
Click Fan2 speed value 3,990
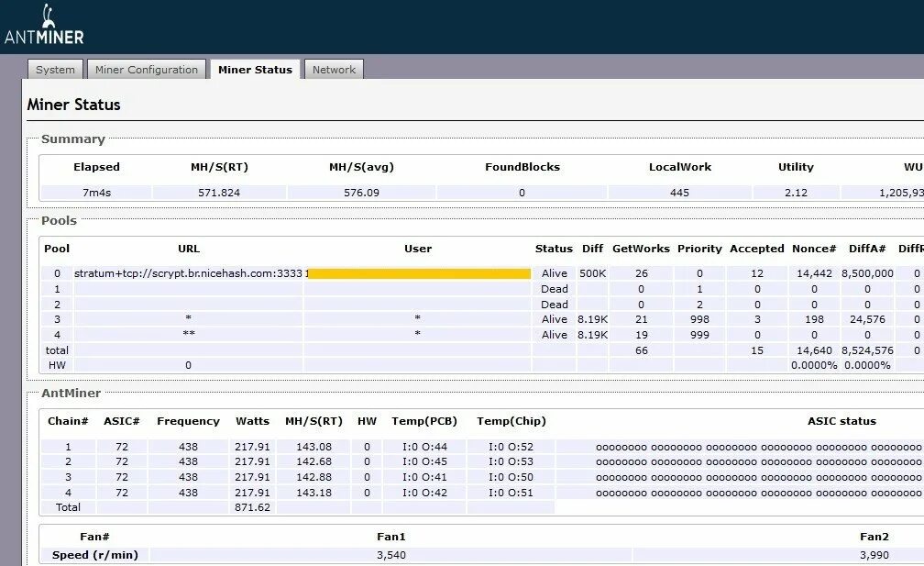coord(874,555)
